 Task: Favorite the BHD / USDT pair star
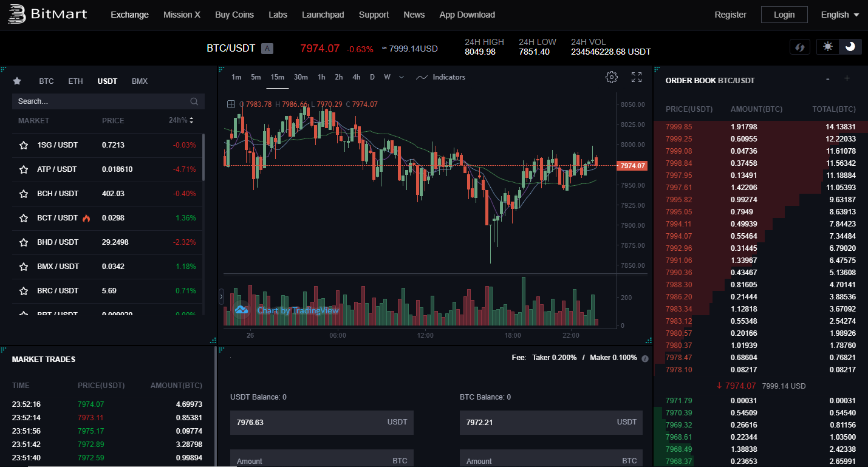[x=24, y=242]
